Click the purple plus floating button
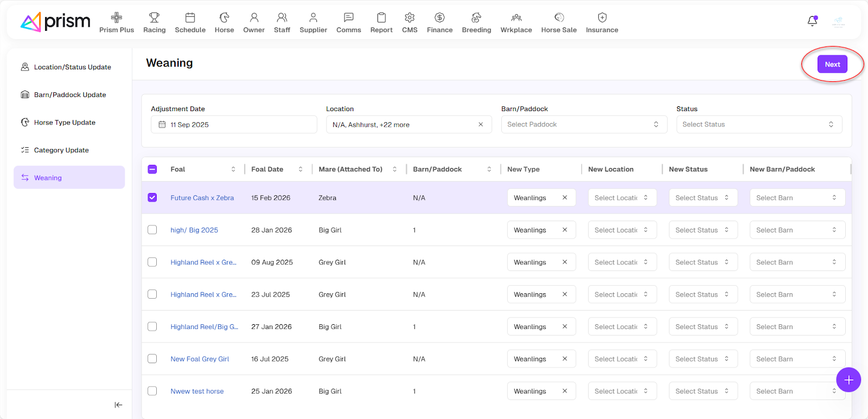This screenshot has height=419, width=868. point(848,380)
